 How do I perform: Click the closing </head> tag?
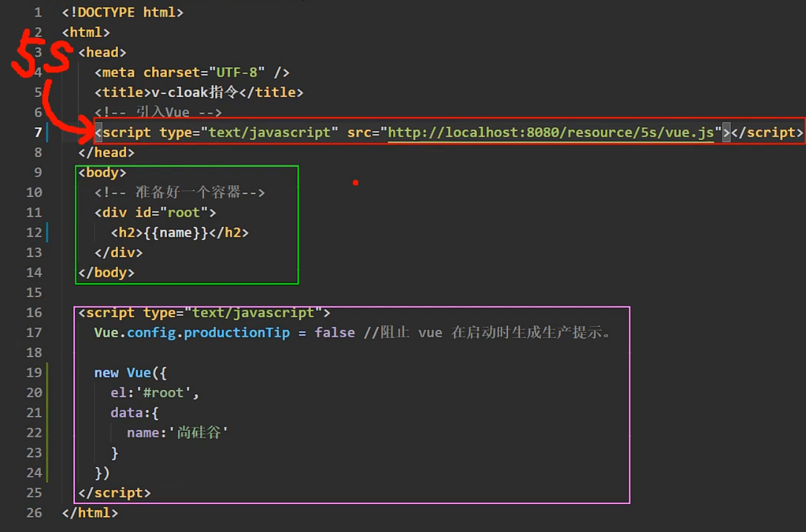[106, 153]
